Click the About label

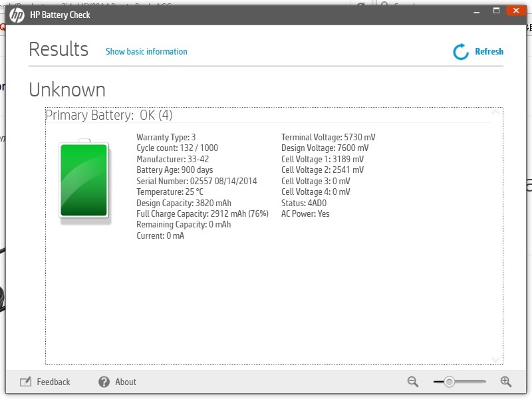(x=126, y=382)
